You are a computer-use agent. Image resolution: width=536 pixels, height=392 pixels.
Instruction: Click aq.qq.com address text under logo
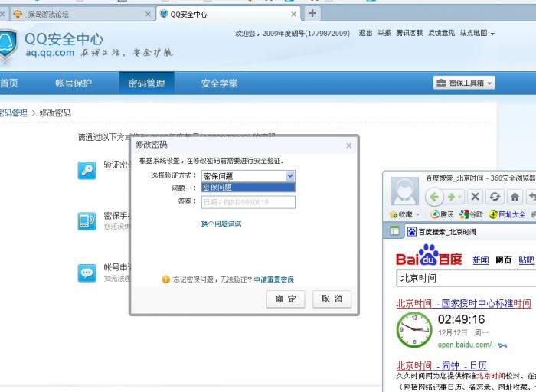tap(50, 53)
